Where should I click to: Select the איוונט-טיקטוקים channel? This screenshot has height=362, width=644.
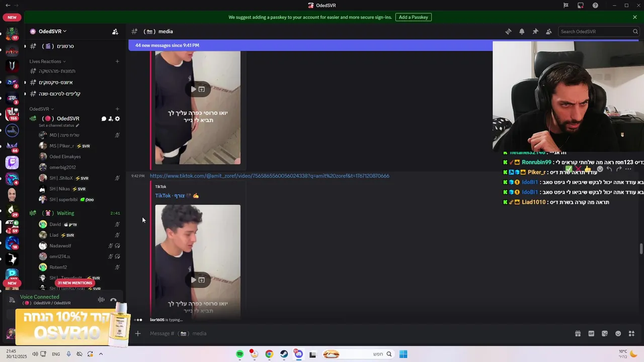pyautogui.click(x=73, y=82)
